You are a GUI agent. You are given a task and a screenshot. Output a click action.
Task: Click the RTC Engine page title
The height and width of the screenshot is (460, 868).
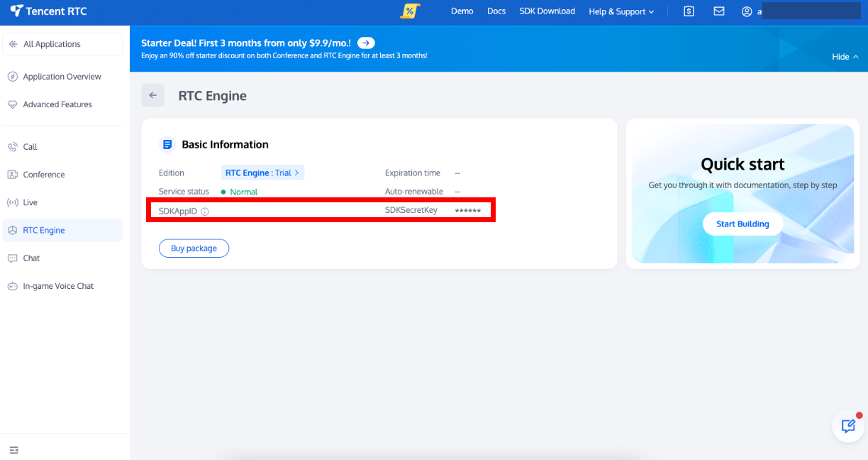pos(213,96)
